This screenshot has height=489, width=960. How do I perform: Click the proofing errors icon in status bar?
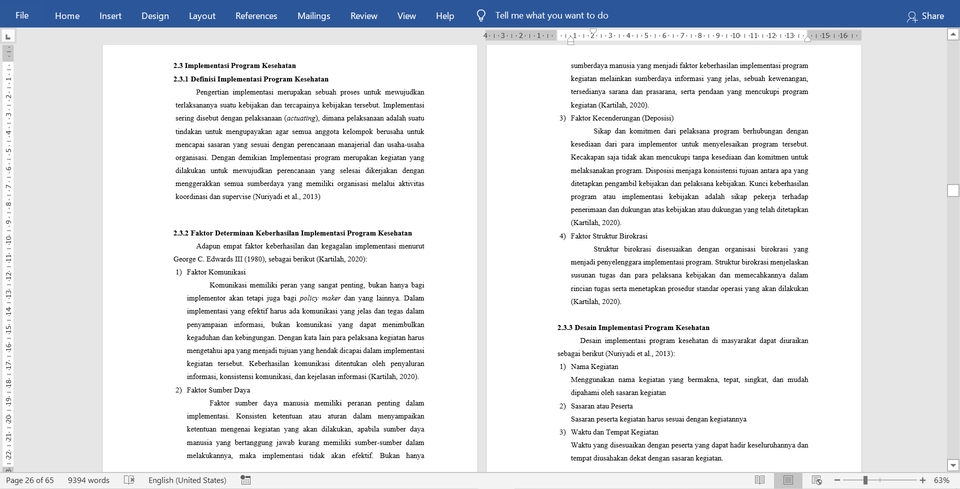pyautogui.click(x=129, y=480)
